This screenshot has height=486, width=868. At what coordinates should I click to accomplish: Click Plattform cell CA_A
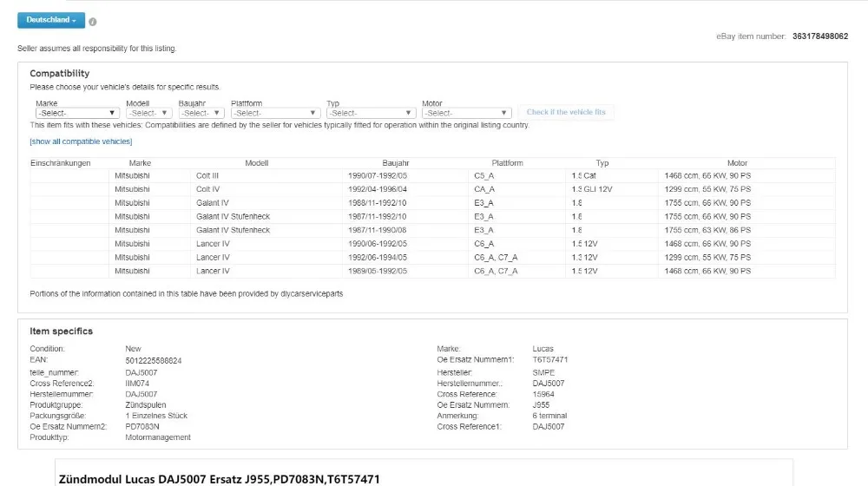coord(483,189)
